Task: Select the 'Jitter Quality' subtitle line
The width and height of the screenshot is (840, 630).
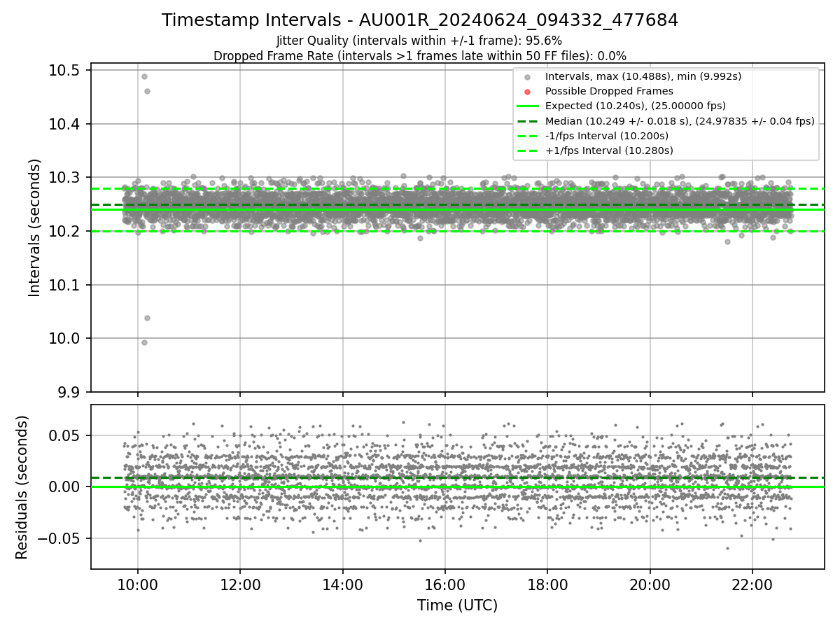Action: click(419, 41)
